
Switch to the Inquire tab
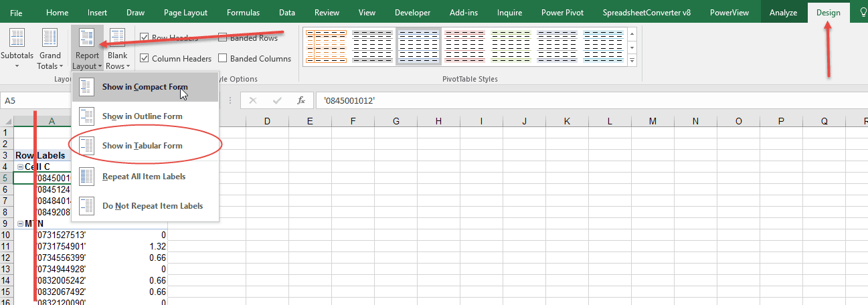pos(509,12)
